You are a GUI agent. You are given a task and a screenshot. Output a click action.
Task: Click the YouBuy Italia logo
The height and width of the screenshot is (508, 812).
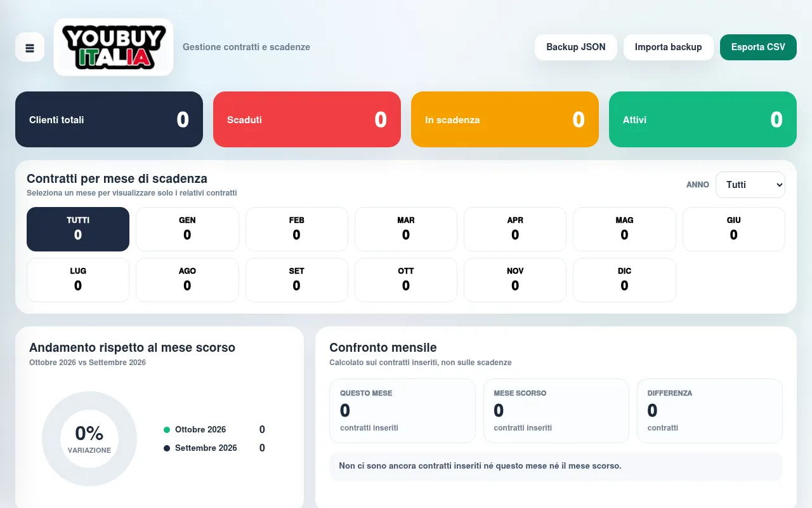[114, 47]
